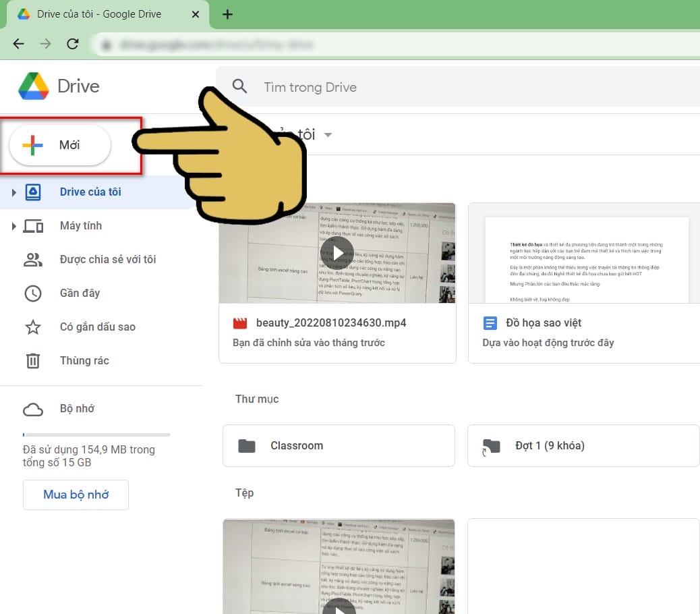Click the storage cloud icon
The width and height of the screenshot is (700, 614).
click(33, 409)
